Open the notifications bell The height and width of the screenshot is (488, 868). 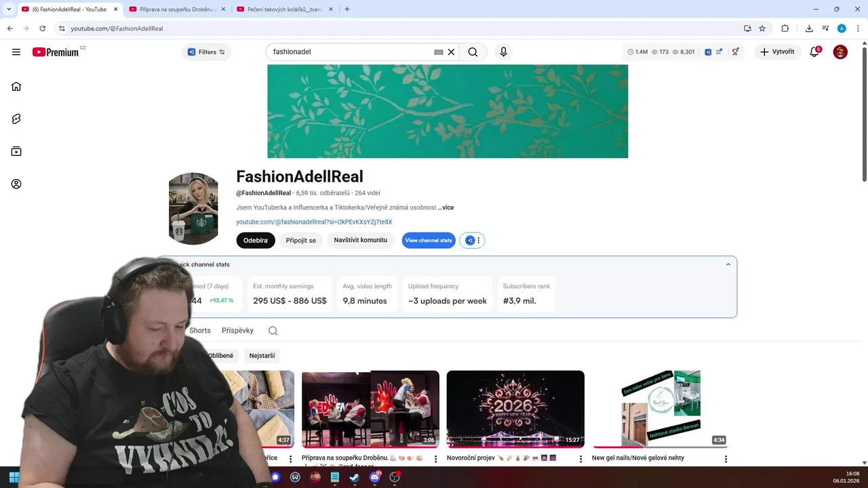point(815,52)
